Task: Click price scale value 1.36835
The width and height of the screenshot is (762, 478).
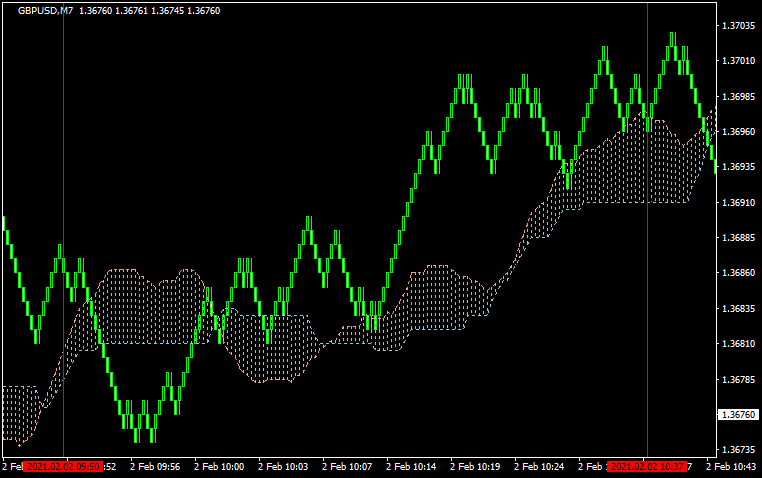Action: pos(739,308)
